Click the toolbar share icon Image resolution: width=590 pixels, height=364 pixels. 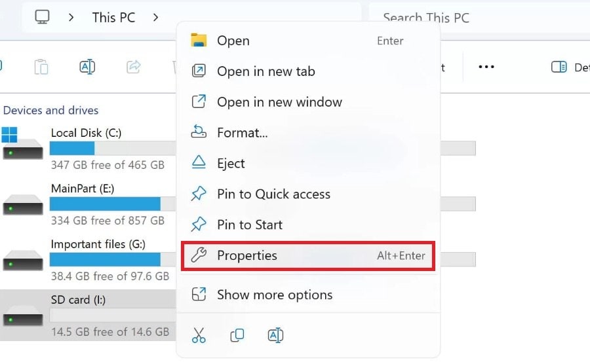[x=134, y=67]
